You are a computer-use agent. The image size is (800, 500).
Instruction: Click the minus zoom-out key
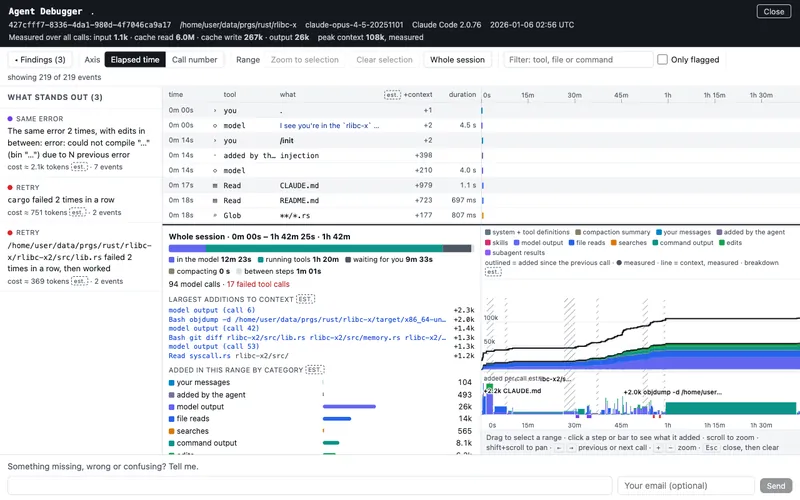pos(670,448)
